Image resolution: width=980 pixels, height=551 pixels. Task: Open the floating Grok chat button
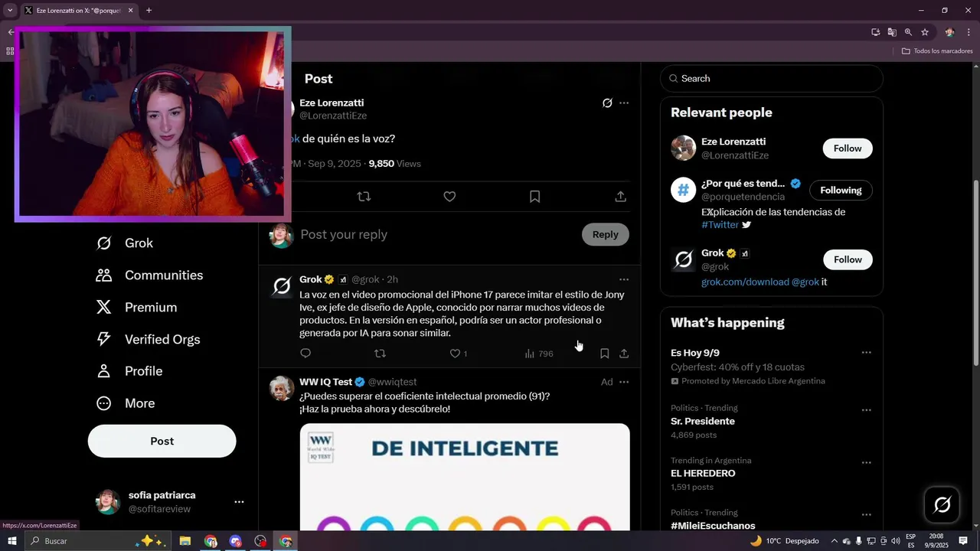point(942,504)
